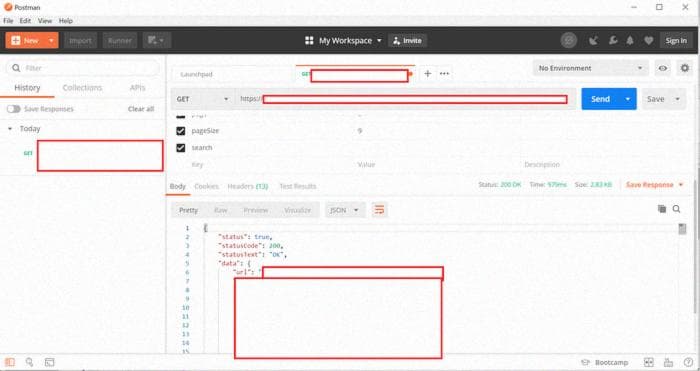Select the Raw view

point(221,210)
